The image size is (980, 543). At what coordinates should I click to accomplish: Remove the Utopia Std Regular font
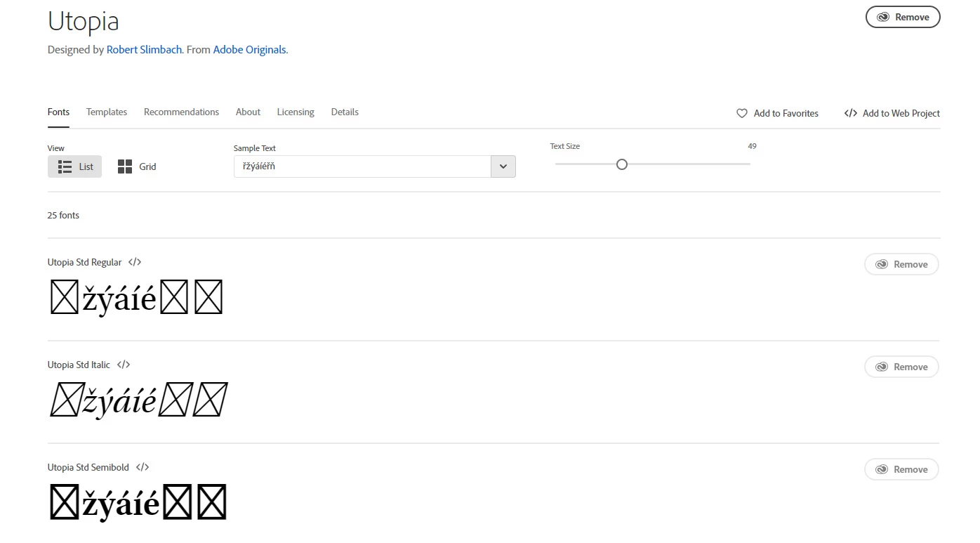[901, 264]
